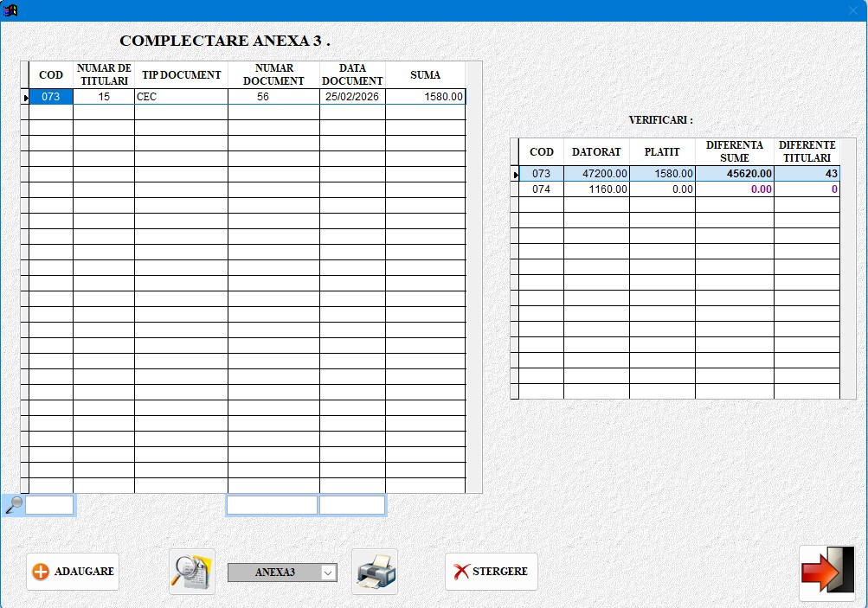
Task: Click the printer icon
Action: click(375, 572)
